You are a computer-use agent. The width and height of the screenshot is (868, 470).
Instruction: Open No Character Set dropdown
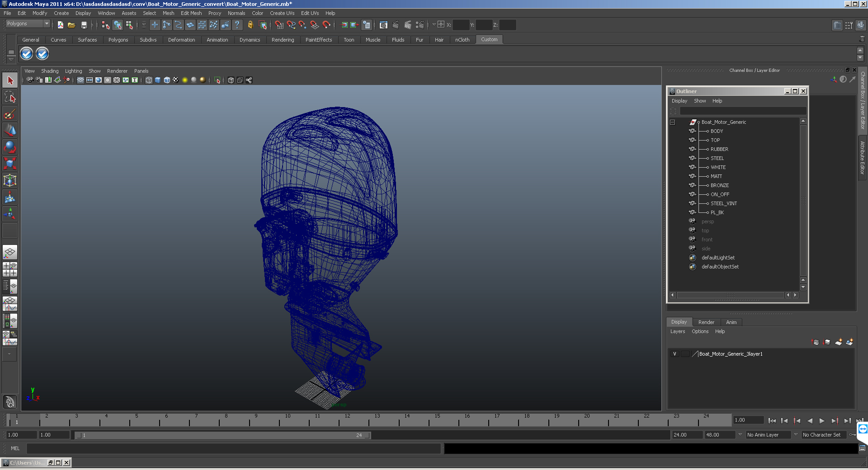(x=825, y=435)
